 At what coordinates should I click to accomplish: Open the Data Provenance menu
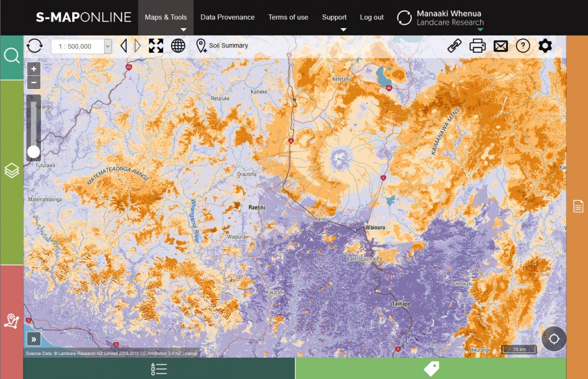point(228,17)
